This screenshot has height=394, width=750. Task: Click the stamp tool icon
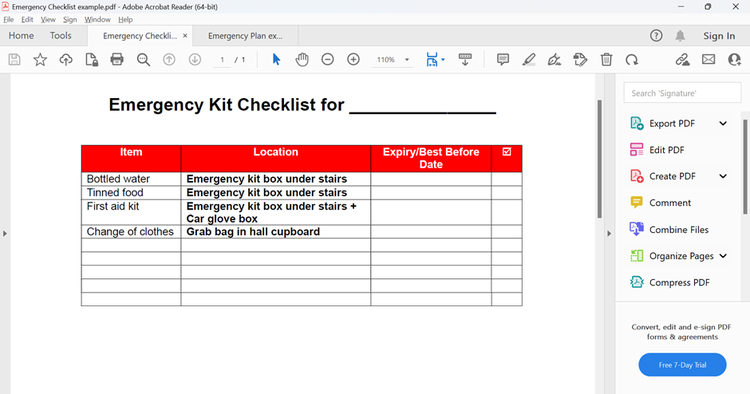(x=580, y=59)
